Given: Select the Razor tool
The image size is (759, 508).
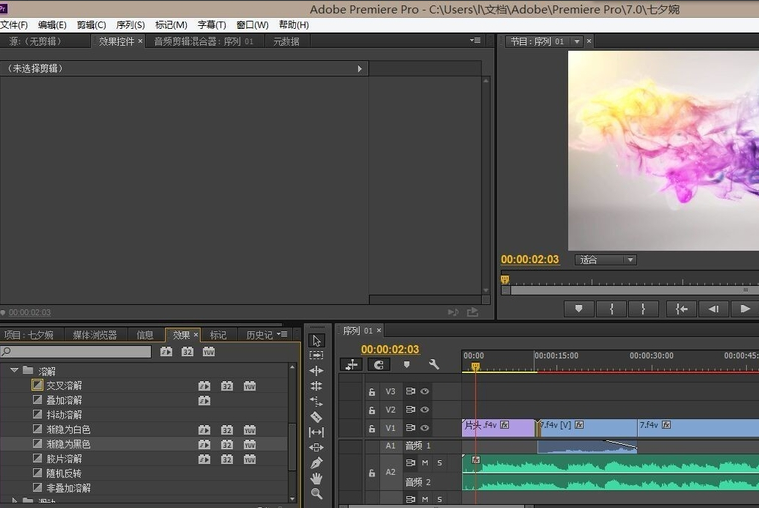Looking at the screenshot, I should click(x=316, y=417).
